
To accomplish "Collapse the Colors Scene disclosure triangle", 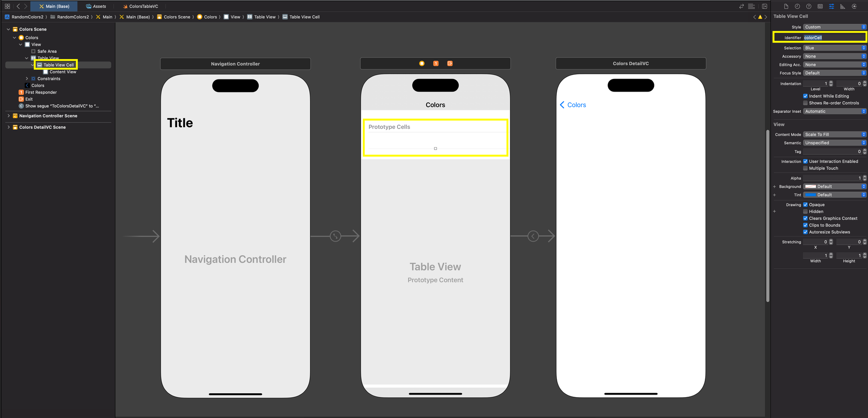I will point(8,29).
